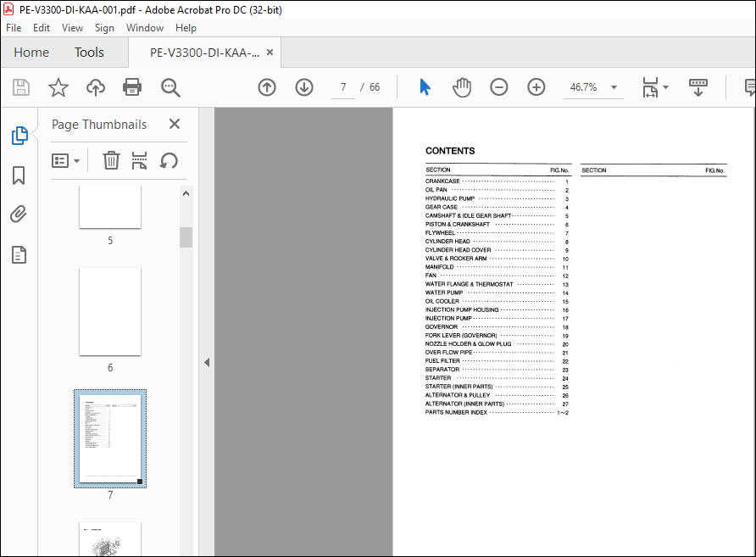756x557 pixels.
Task: Click the page number input field
Action: coord(343,87)
